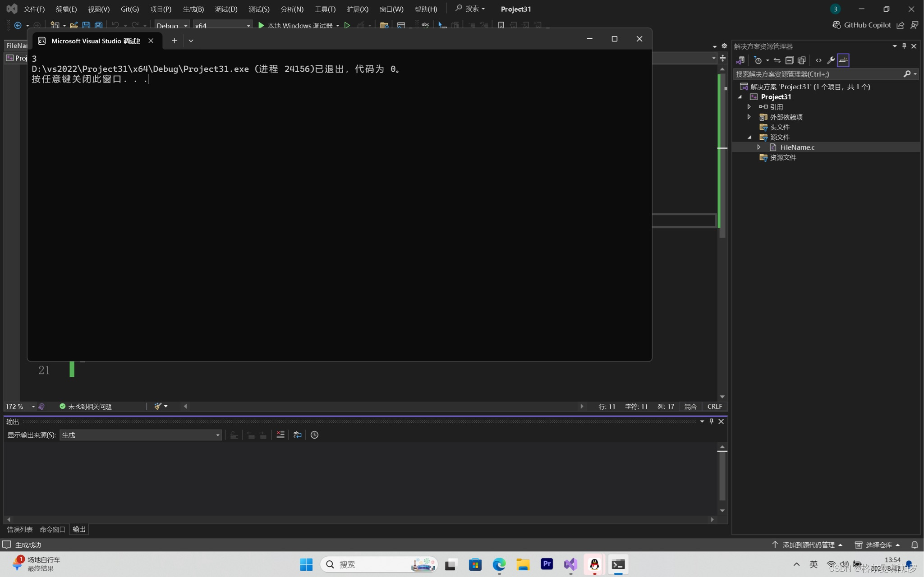Open the 文件(F) menu
This screenshot has height=577, width=924.
point(34,9)
